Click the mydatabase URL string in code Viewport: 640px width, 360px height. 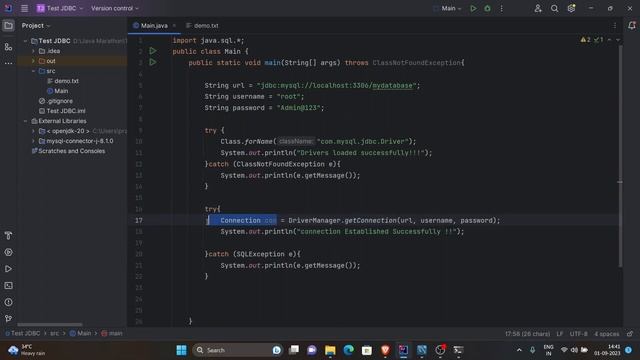pyautogui.click(x=392, y=85)
